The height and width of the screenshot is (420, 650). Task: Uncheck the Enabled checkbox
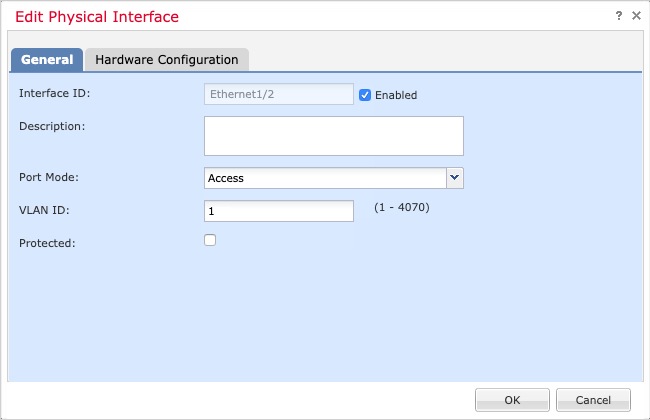tap(365, 95)
